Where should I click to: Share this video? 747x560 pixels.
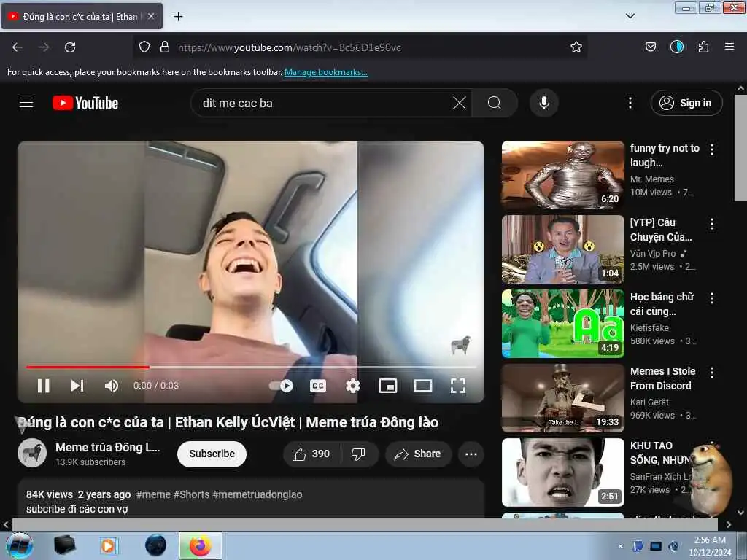pos(418,454)
